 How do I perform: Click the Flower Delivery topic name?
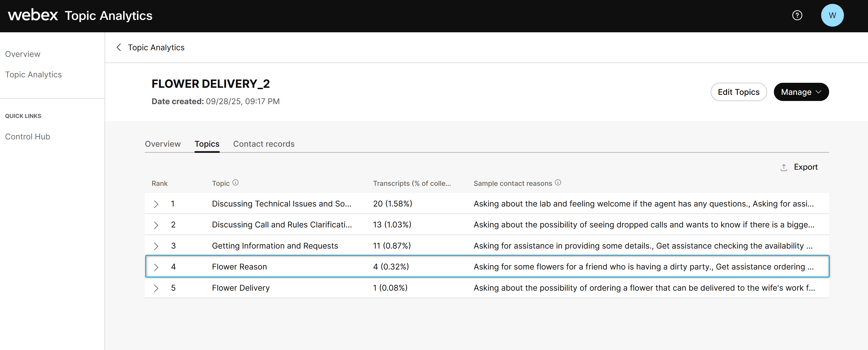coord(241,288)
